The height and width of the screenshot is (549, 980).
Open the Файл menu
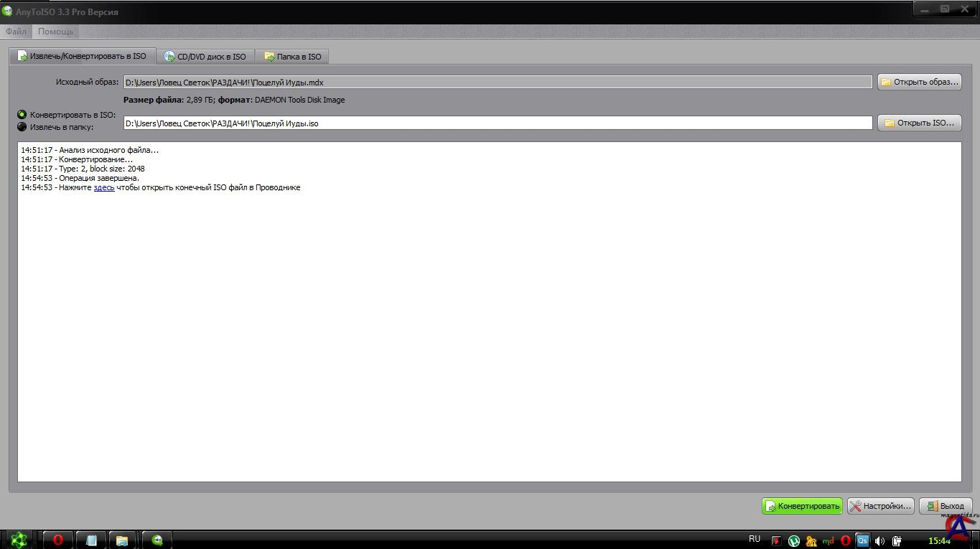(16, 32)
